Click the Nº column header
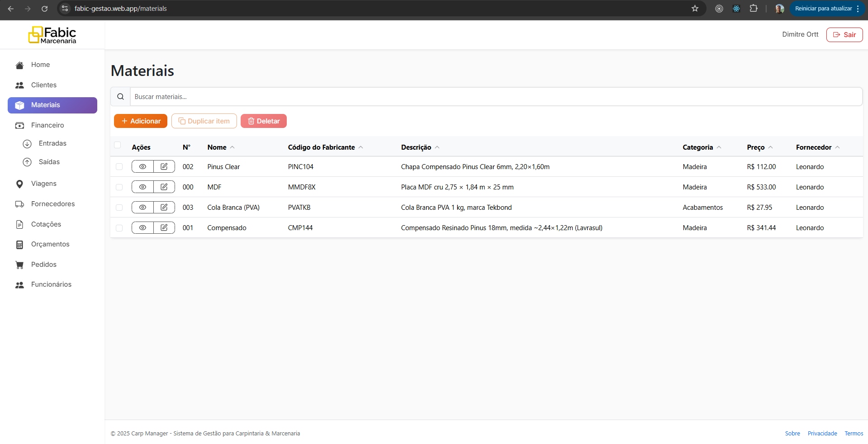The image size is (868, 444). click(186, 147)
